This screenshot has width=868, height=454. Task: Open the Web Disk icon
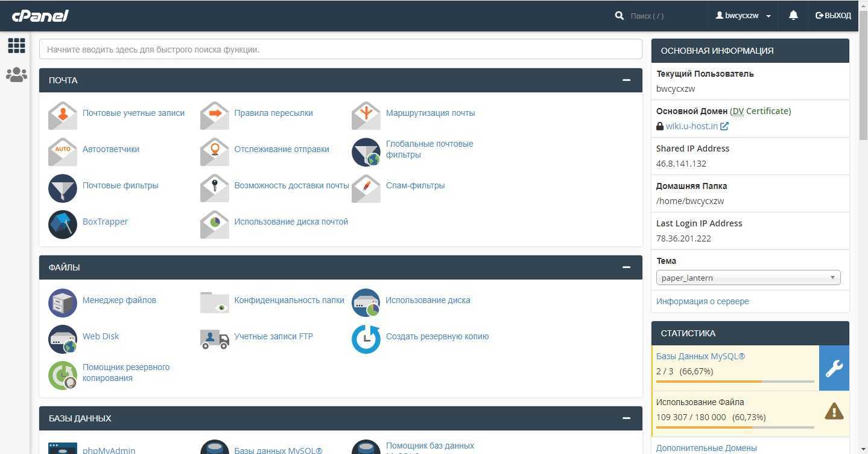[x=63, y=339]
